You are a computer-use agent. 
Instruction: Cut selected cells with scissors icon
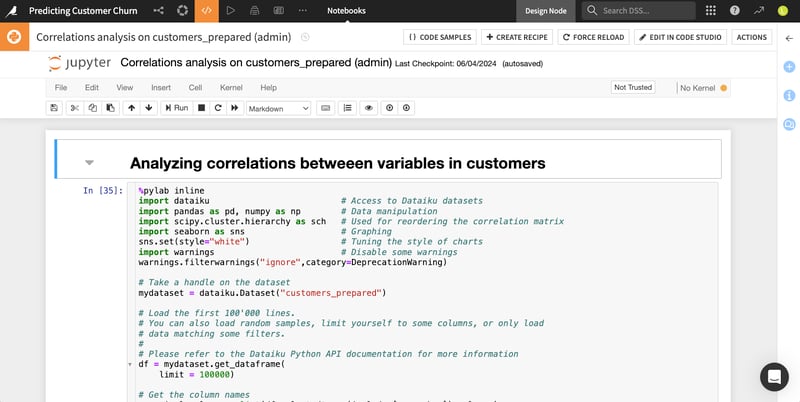[x=74, y=108]
